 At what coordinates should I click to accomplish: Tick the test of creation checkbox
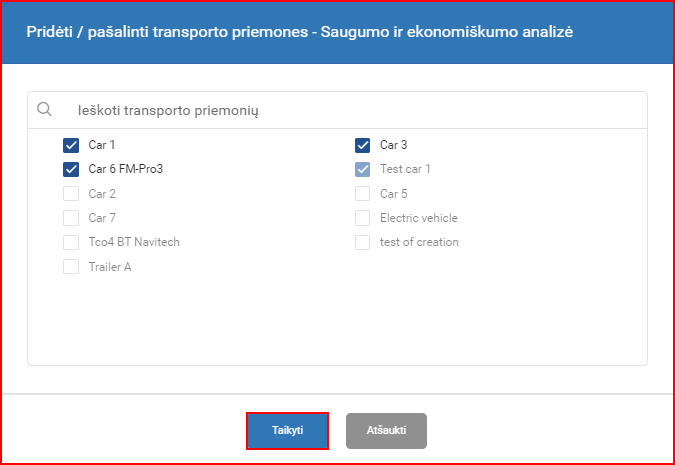tap(362, 242)
